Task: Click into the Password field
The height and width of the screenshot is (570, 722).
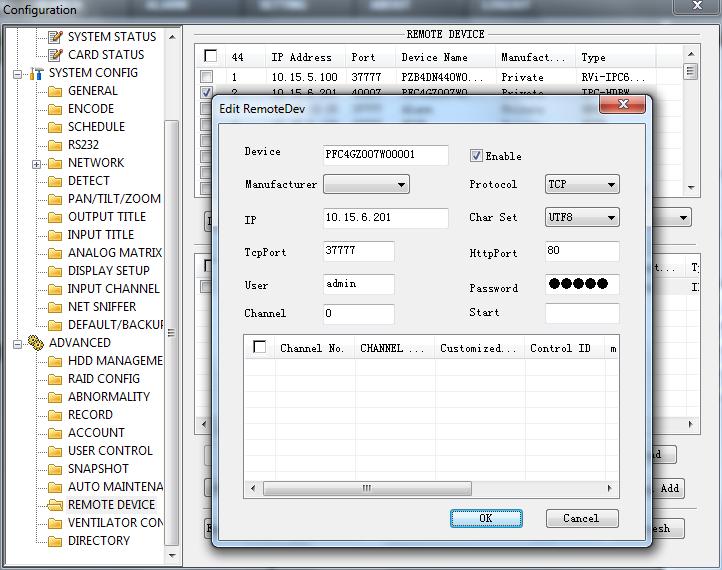Action: pyautogui.click(x=582, y=284)
